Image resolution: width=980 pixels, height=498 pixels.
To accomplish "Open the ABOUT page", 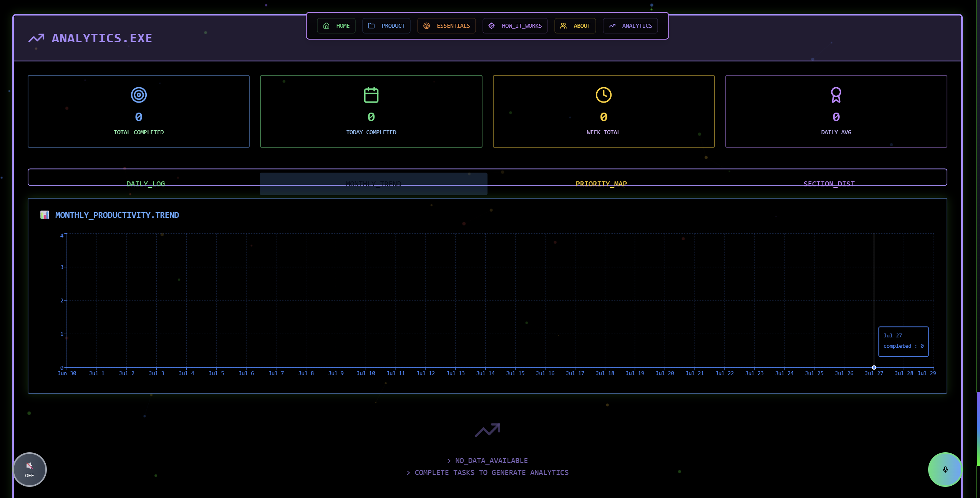I will point(575,26).
